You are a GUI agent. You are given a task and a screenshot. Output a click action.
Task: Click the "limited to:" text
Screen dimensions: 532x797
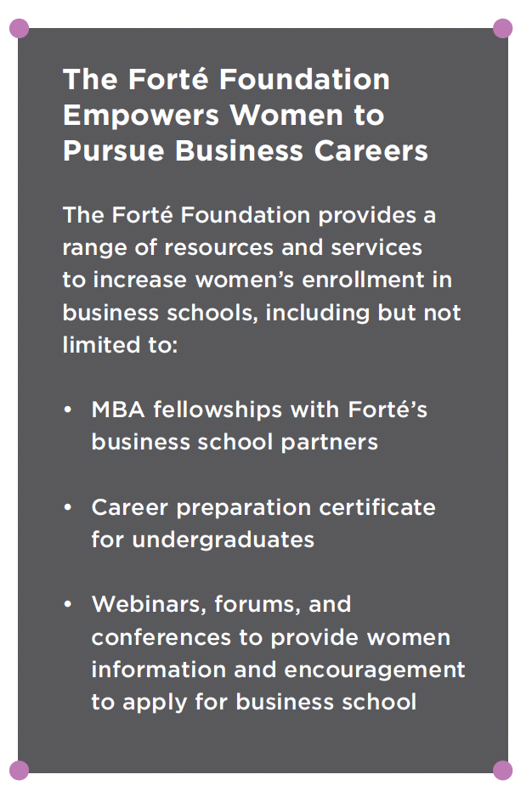(x=119, y=345)
